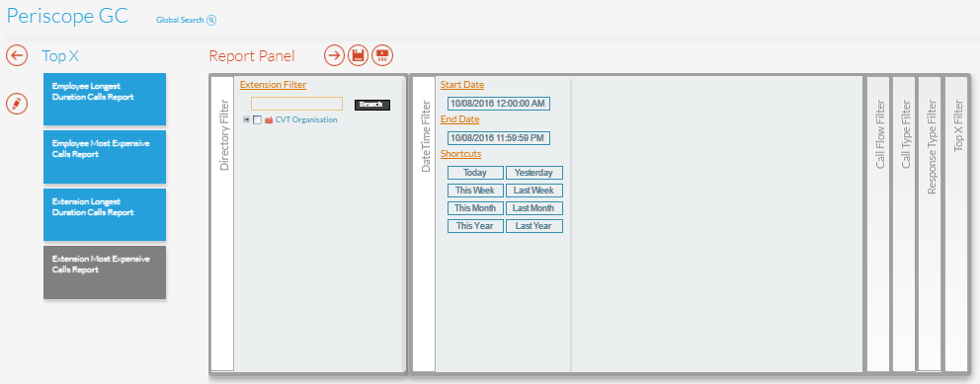The height and width of the screenshot is (384, 980).
Task: Select Employee Longest Duration Calls Report tile
Action: pos(105,100)
